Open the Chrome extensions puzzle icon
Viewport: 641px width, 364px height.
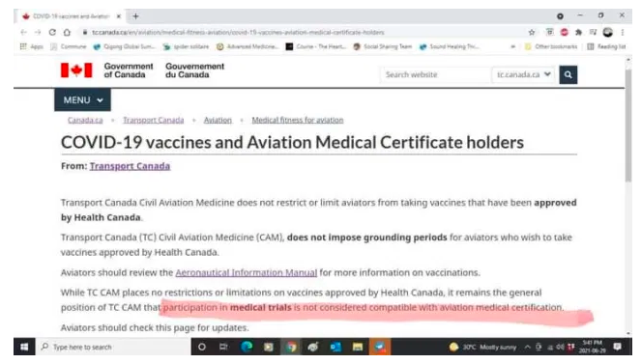click(x=578, y=32)
